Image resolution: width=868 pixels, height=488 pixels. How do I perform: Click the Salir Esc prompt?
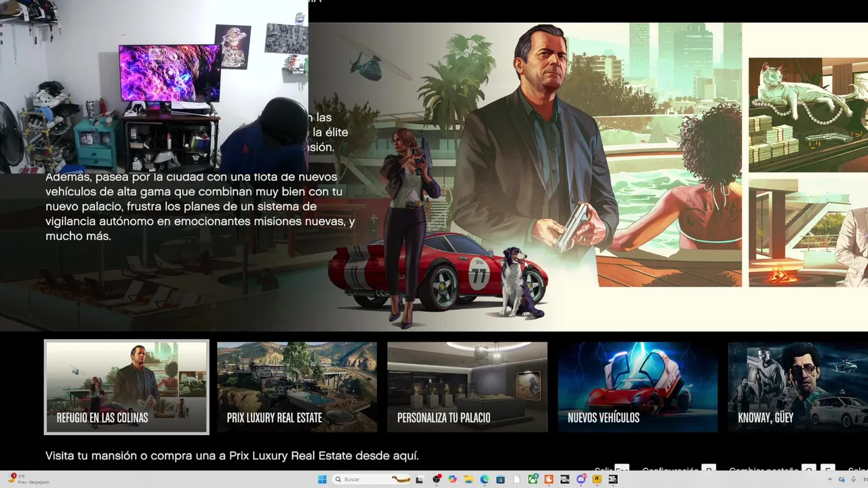coord(612,468)
